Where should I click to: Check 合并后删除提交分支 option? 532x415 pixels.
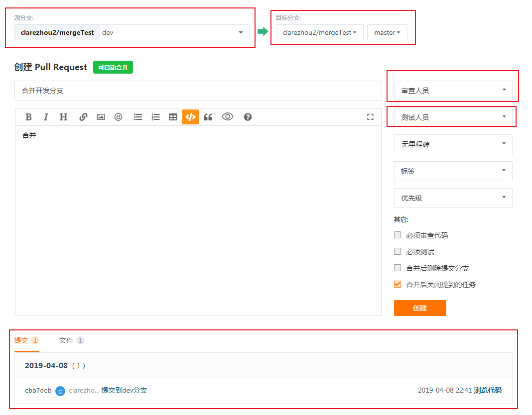coord(398,268)
